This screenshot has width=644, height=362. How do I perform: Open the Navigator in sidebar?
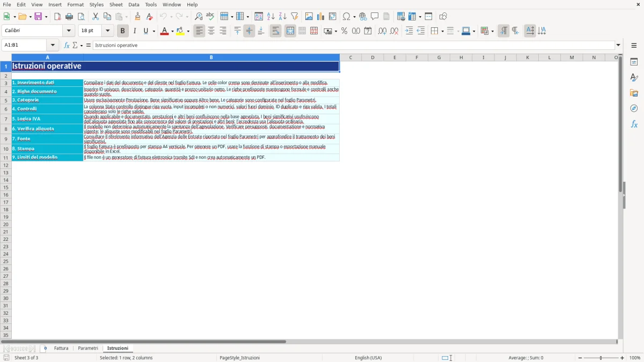tap(634, 108)
